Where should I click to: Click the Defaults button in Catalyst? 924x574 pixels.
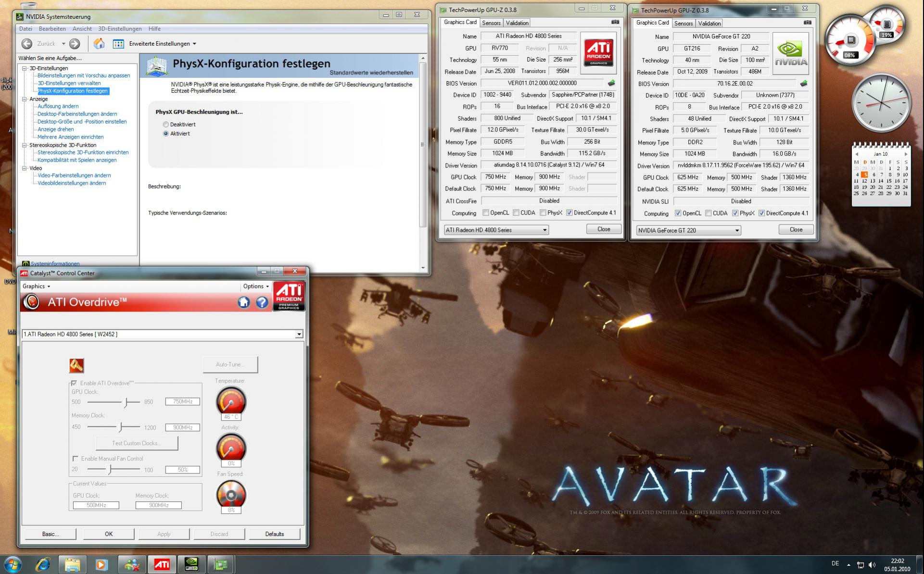click(x=274, y=534)
